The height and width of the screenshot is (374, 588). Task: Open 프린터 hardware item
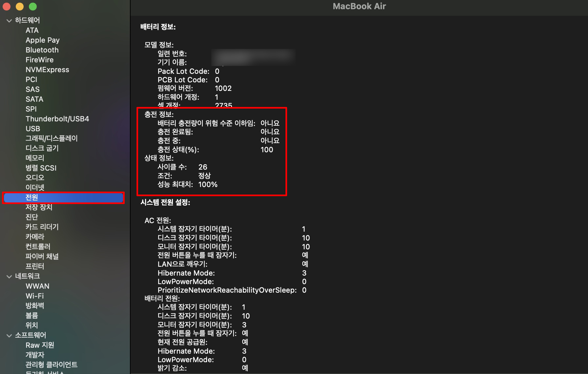pyautogui.click(x=35, y=266)
